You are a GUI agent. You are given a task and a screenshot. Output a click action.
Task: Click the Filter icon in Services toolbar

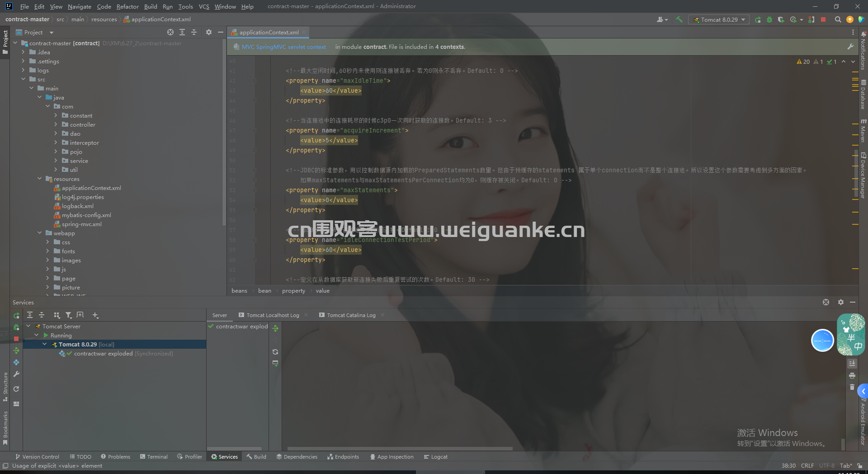click(68, 315)
